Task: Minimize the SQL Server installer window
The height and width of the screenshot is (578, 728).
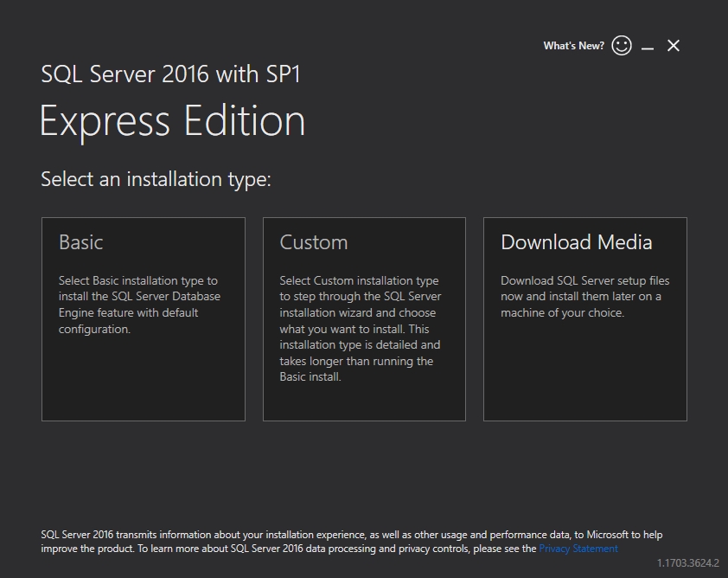Action: [x=648, y=47]
